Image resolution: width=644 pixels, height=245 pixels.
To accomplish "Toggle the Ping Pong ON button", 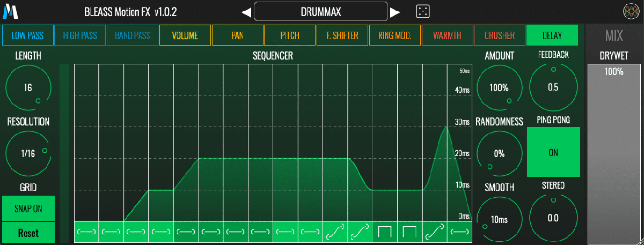I will click(x=553, y=152).
